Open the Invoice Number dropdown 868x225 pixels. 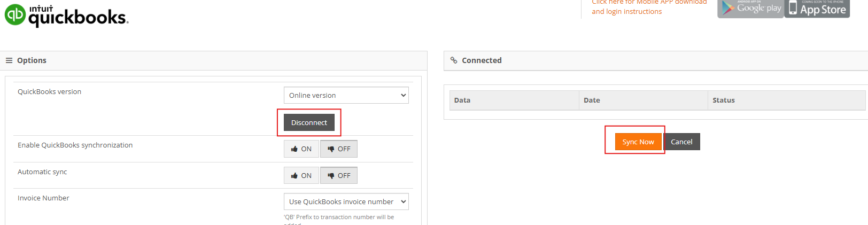pos(346,201)
